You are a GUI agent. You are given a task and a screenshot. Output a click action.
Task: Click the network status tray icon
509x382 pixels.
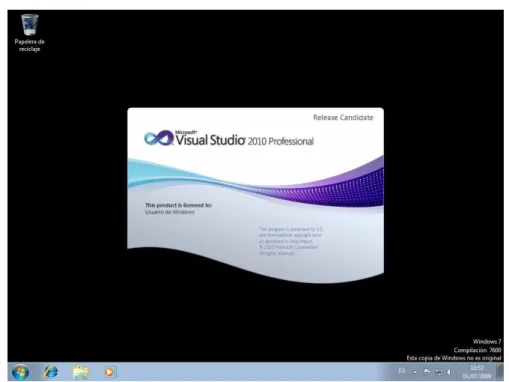click(439, 372)
